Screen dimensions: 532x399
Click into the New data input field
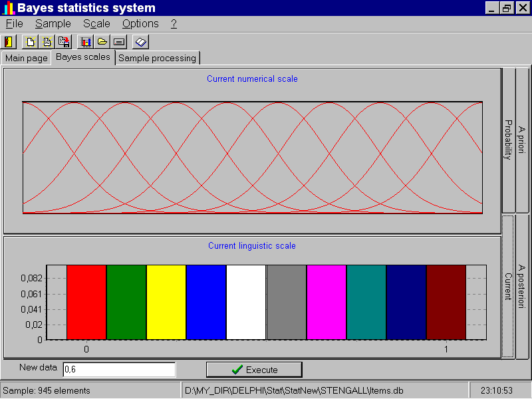click(x=120, y=370)
